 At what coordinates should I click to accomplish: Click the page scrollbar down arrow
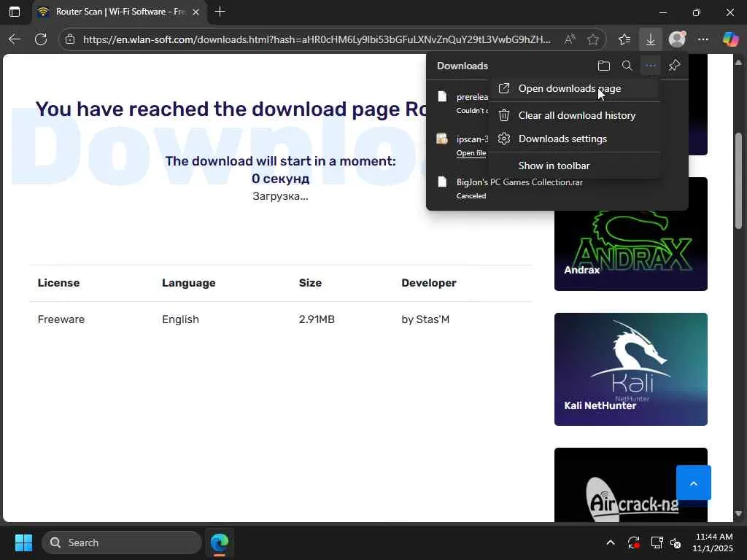point(738,514)
